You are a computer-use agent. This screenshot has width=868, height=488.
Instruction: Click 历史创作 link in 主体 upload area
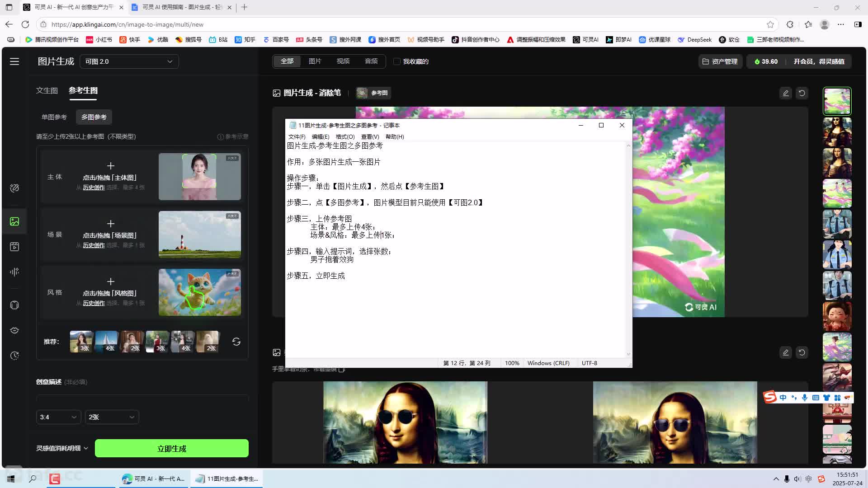[94, 188]
